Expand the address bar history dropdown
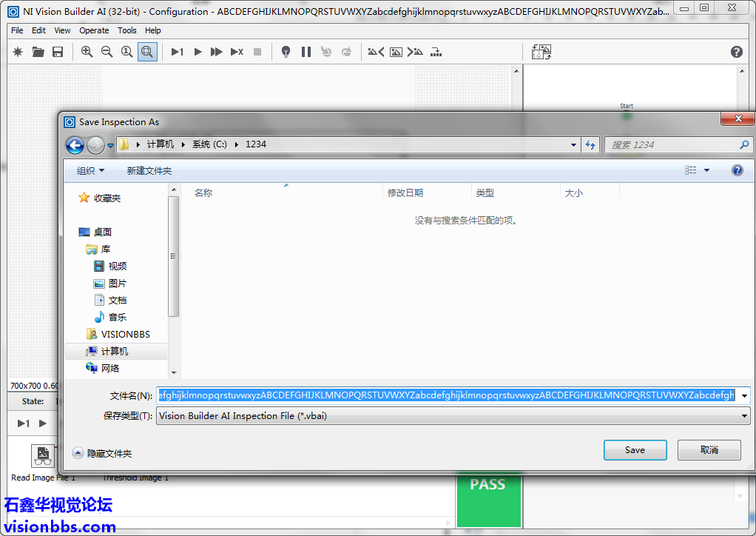This screenshot has height=536, width=756. tap(573, 144)
